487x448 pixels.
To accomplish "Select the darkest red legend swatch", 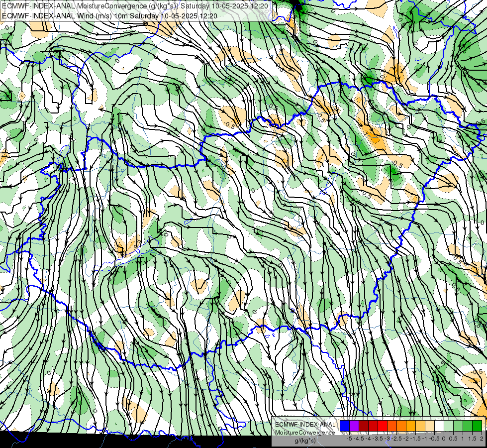I will pos(364,426).
